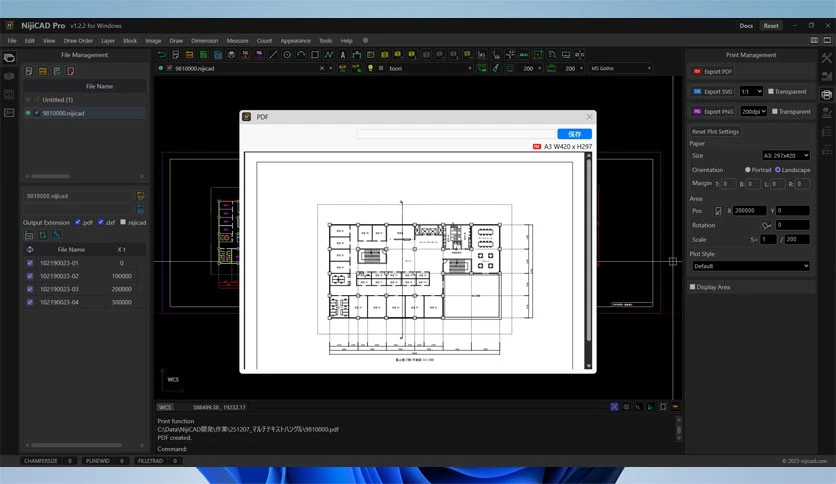Open the Print Management printer sidebar icon

[x=826, y=94]
